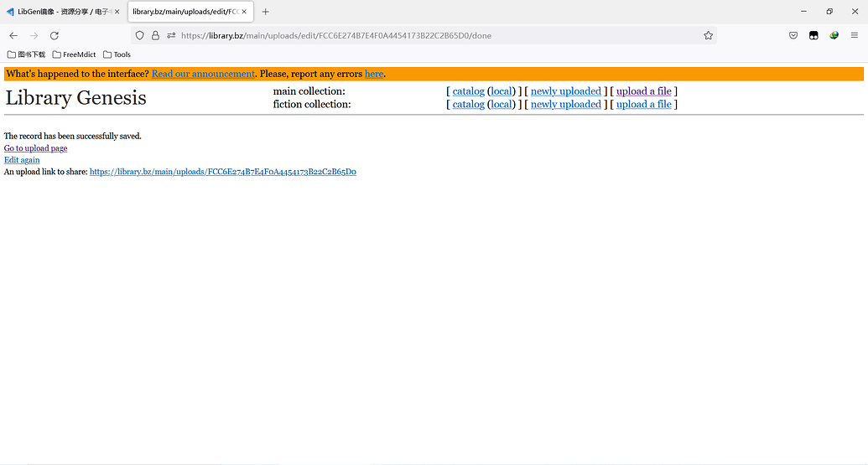Reload the current page
This screenshot has width=868, height=465.
tap(55, 35)
